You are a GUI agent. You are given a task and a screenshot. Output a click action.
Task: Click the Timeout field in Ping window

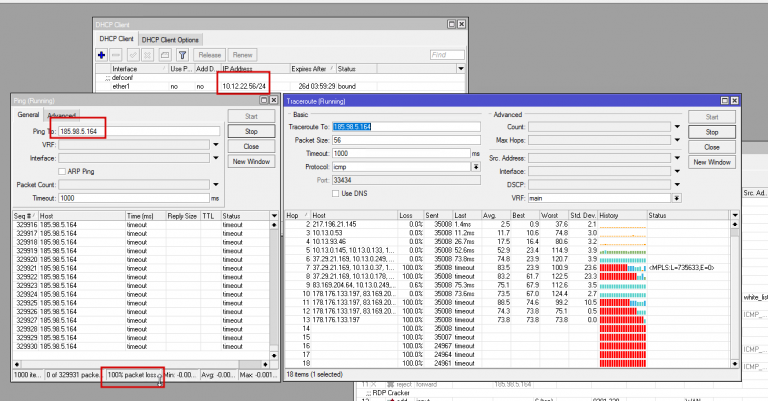[x=134, y=198]
